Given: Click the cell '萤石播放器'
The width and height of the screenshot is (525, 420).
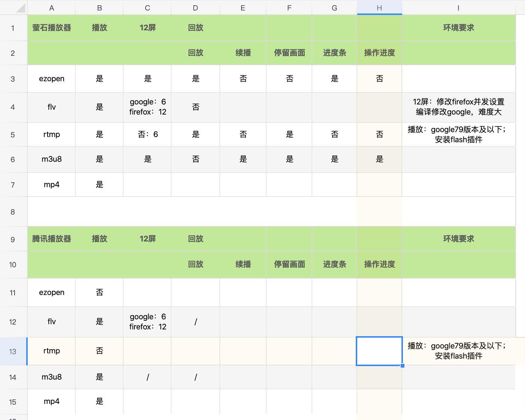Looking at the screenshot, I should point(52,28).
